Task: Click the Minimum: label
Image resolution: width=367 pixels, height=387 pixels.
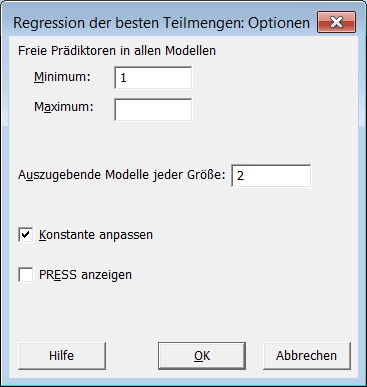Action: click(62, 77)
